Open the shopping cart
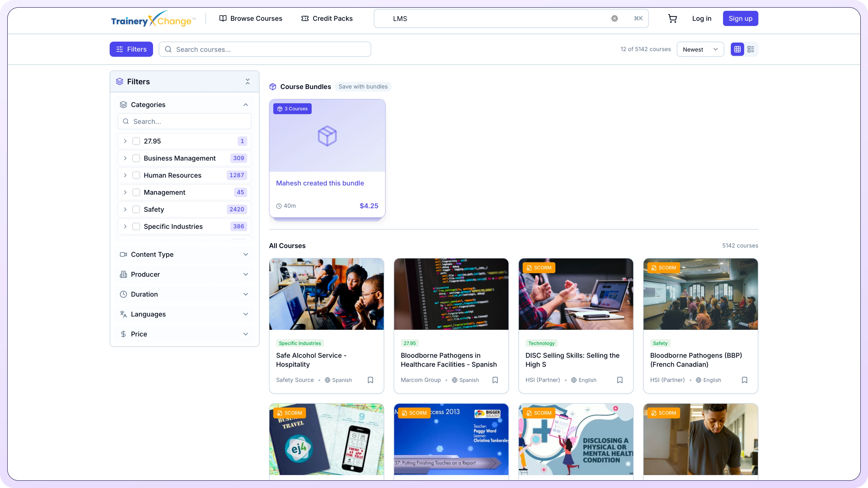 coord(672,19)
